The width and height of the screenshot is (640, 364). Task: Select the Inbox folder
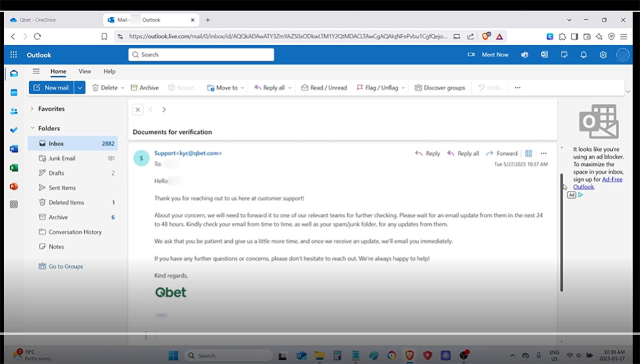coord(73,143)
